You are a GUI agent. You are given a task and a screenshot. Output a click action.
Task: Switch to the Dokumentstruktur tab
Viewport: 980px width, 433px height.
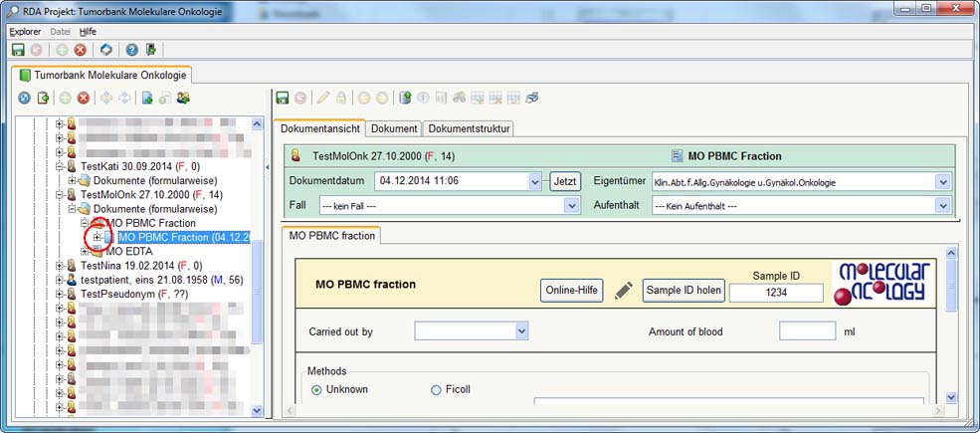[469, 128]
